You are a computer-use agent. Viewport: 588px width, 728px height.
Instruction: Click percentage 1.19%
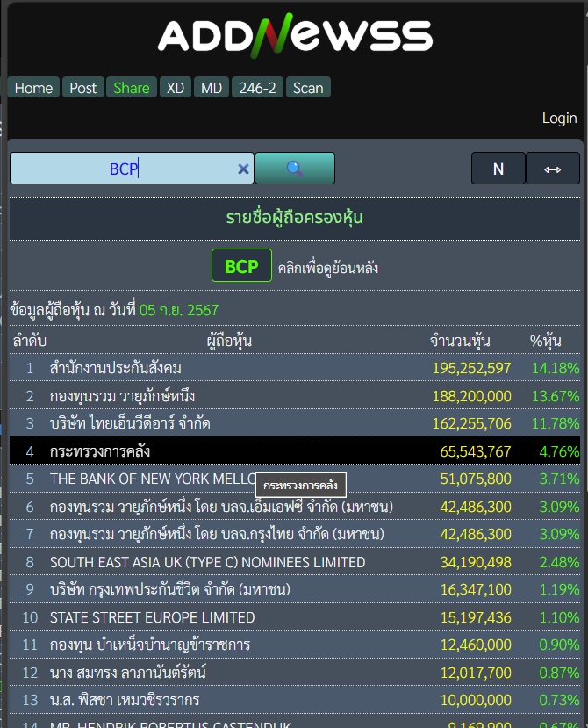tap(559, 589)
